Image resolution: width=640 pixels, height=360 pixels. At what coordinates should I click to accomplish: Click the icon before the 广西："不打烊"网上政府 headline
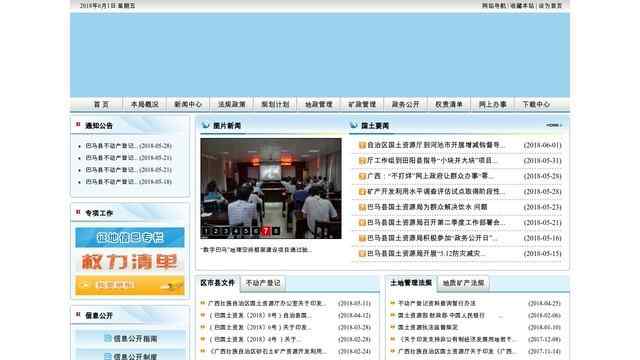coord(362,176)
